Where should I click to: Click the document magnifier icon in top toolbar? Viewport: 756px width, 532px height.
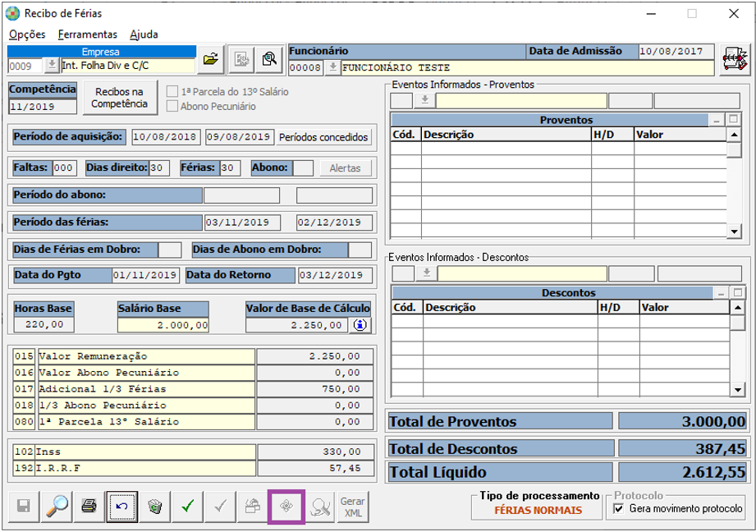coord(269,59)
